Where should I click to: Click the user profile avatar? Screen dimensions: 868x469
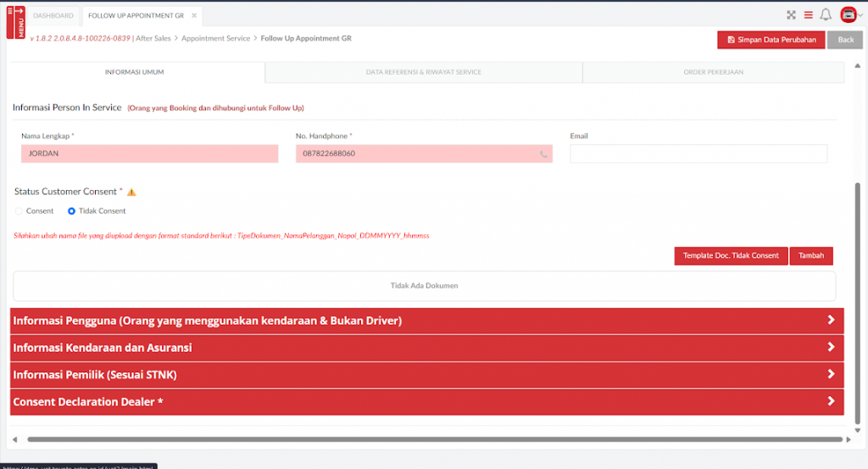click(847, 15)
